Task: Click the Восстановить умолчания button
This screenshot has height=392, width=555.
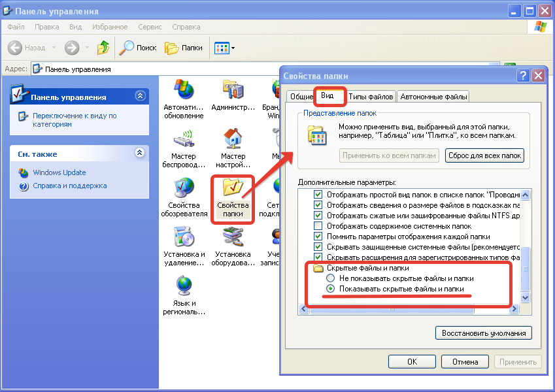Action: coord(483,333)
